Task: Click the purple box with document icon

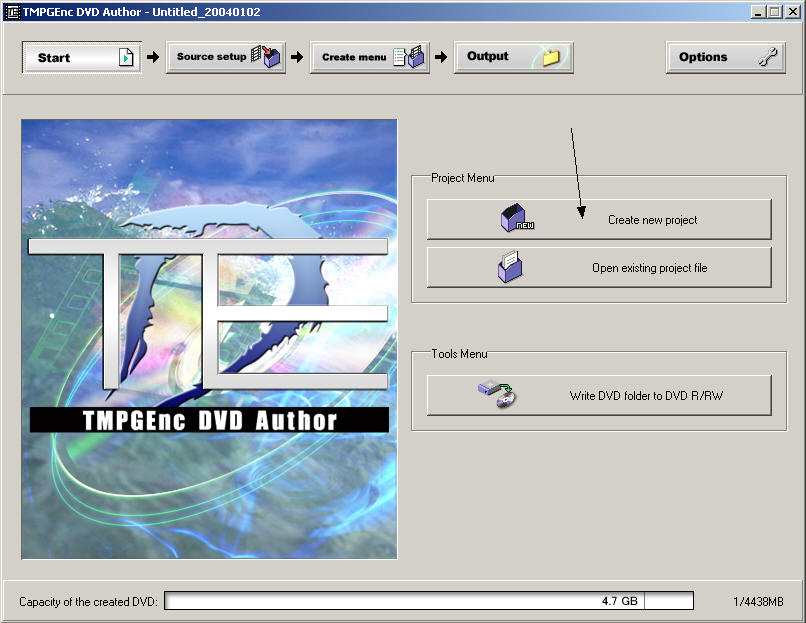Action: point(510,266)
